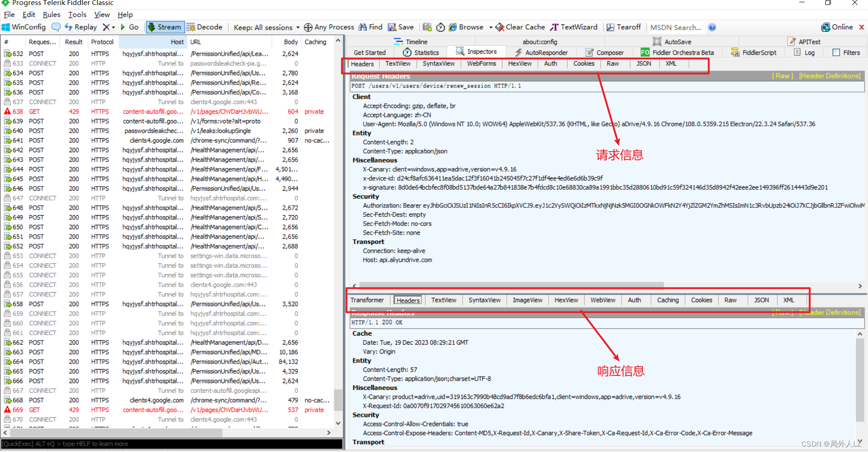Open WinConfig from the toolbar
Viewport: 868px width, 452px height.
click(24, 27)
